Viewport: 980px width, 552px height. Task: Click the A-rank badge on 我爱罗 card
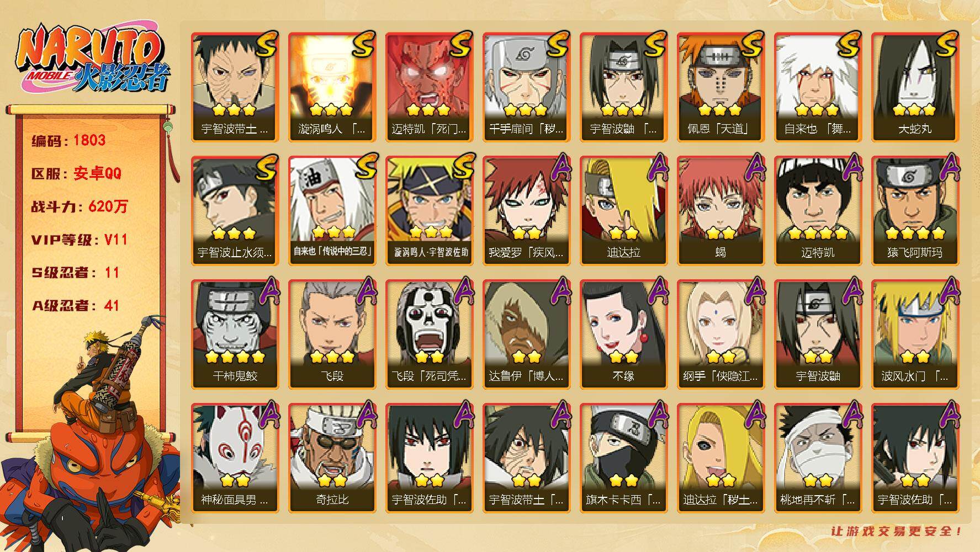pyautogui.click(x=559, y=167)
